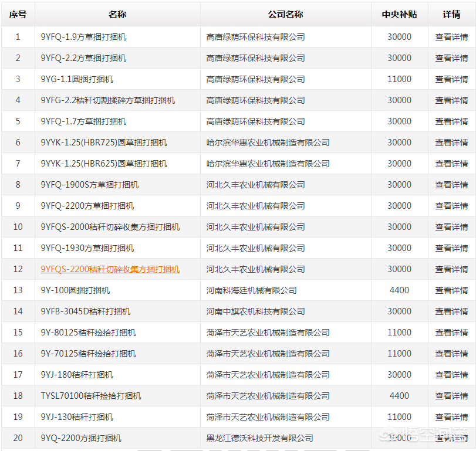
Task: View details link for 9YFQ-1.7方草捆打捆机
Action: [x=451, y=121]
